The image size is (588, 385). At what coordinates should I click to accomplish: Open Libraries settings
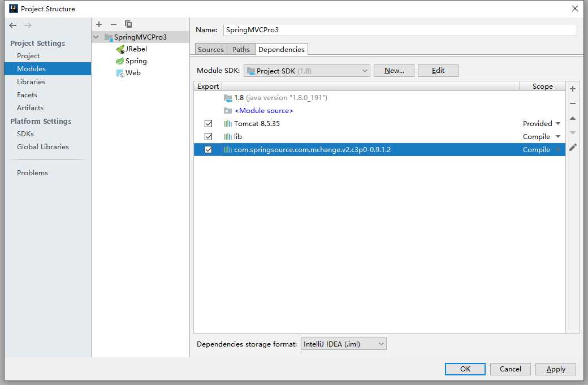31,82
